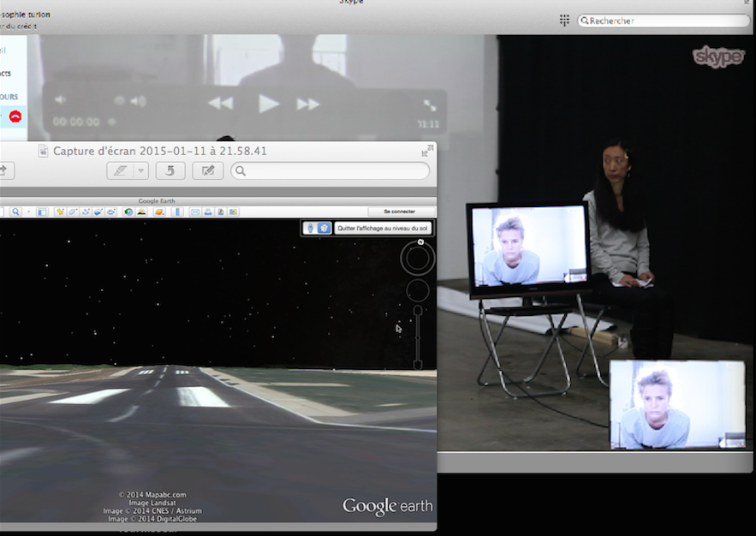Click the credit link under the Skype profile name
Viewport: 756px width, 536px height.
point(18,26)
